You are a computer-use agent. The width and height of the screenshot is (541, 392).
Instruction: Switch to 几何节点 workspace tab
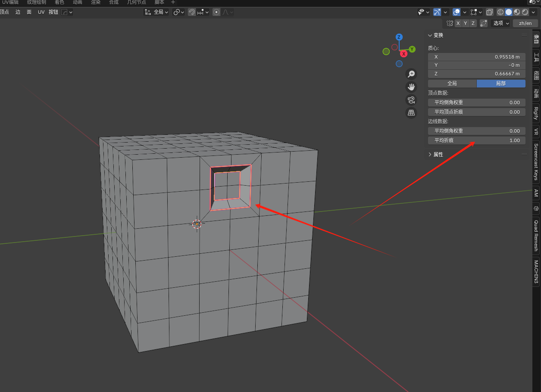point(137,2)
